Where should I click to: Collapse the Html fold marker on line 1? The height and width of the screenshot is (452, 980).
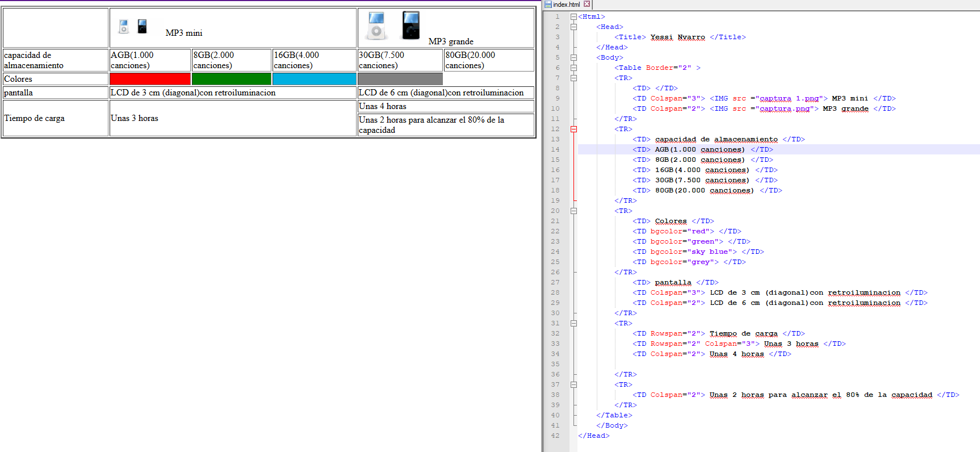click(x=573, y=17)
